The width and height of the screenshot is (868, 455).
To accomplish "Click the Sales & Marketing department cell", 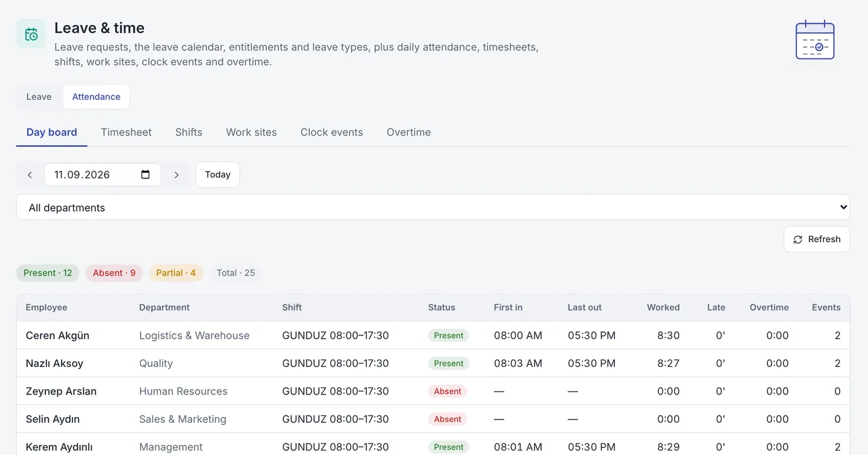I will tap(182, 419).
